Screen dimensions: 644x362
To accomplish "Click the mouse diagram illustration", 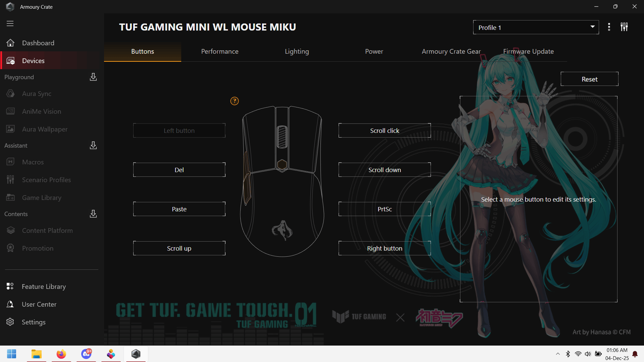I will point(282,181).
